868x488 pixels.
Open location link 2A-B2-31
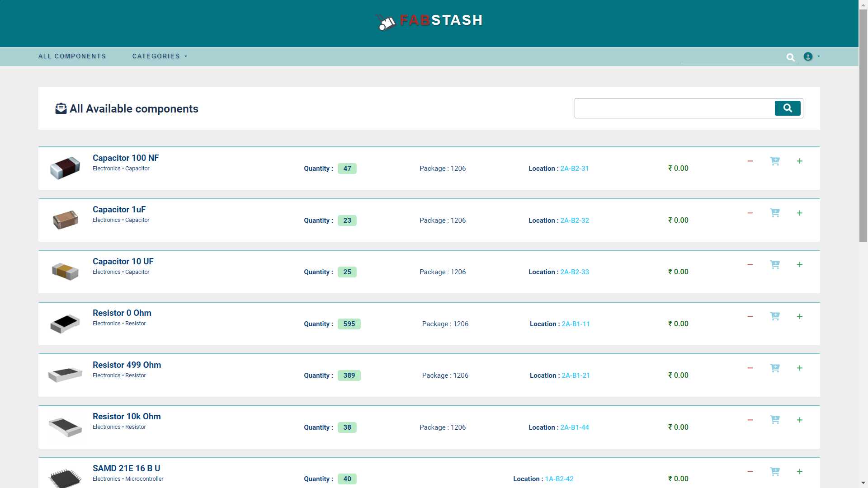coord(574,169)
